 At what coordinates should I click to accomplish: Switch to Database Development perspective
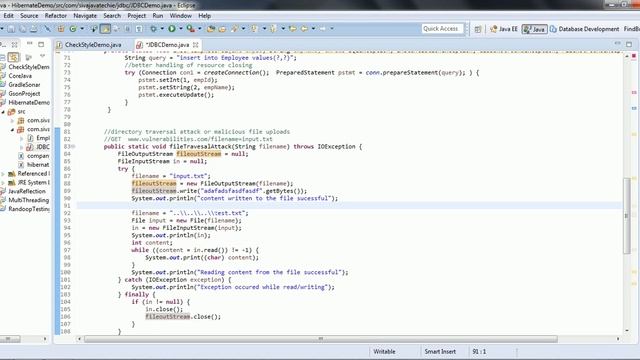click(584, 29)
